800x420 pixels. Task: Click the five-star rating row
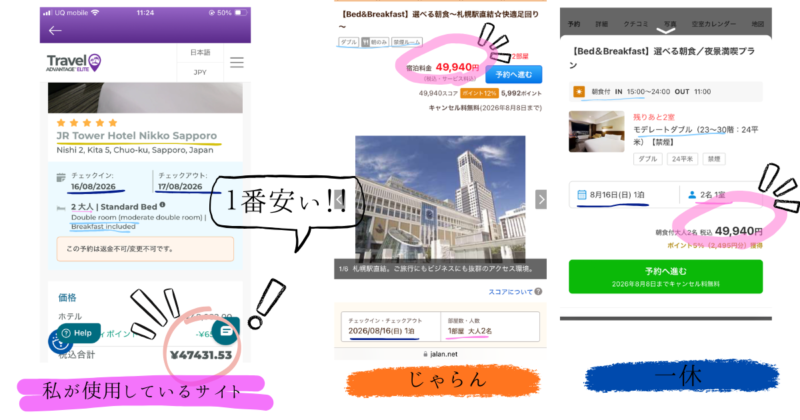click(x=87, y=122)
